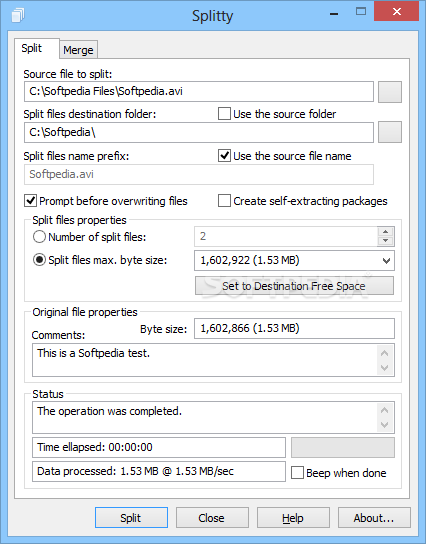Screen dimensions: 426x544
Task: Click the Close button
Action: tap(212, 518)
